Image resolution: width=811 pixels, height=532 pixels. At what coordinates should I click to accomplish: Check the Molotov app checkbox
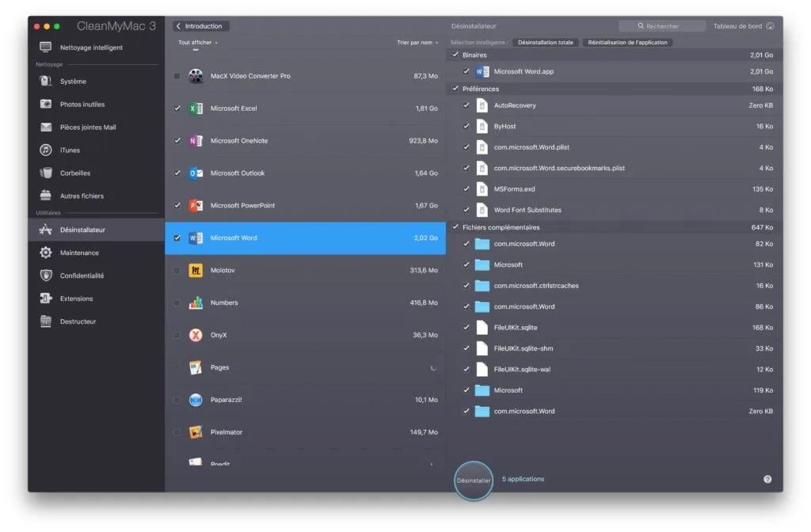(177, 270)
